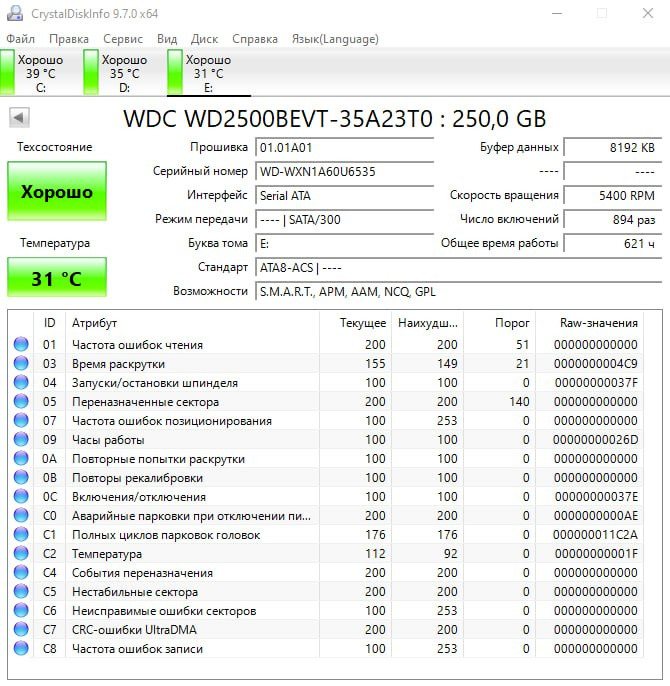Image resolution: width=670 pixels, height=686 pixels.
Task: Click the 31 °C temperature button
Action: click(57, 278)
